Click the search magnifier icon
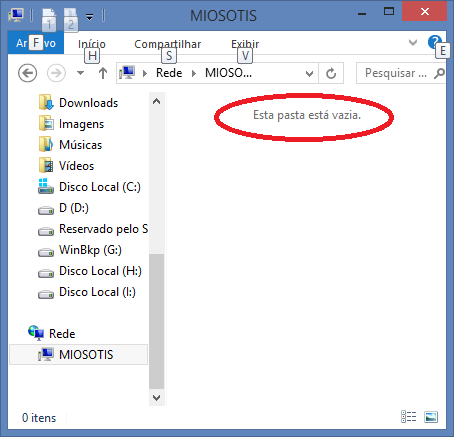Image resolution: width=454 pixels, height=437 pixels. 439,73
